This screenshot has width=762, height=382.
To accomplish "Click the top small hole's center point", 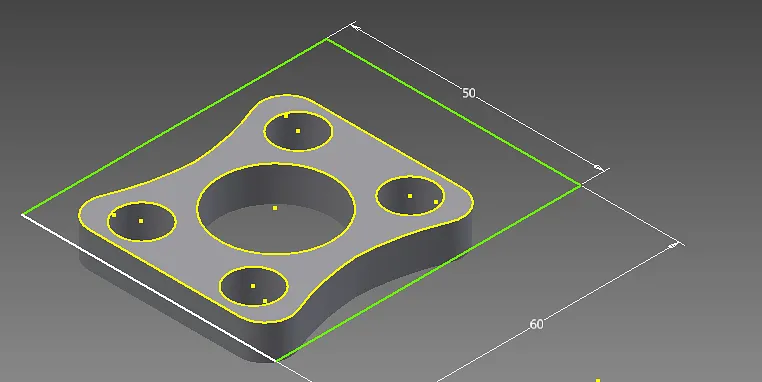I will [x=298, y=131].
